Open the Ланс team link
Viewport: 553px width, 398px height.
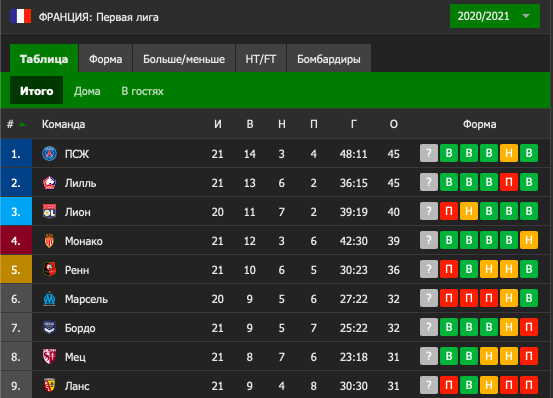point(77,386)
